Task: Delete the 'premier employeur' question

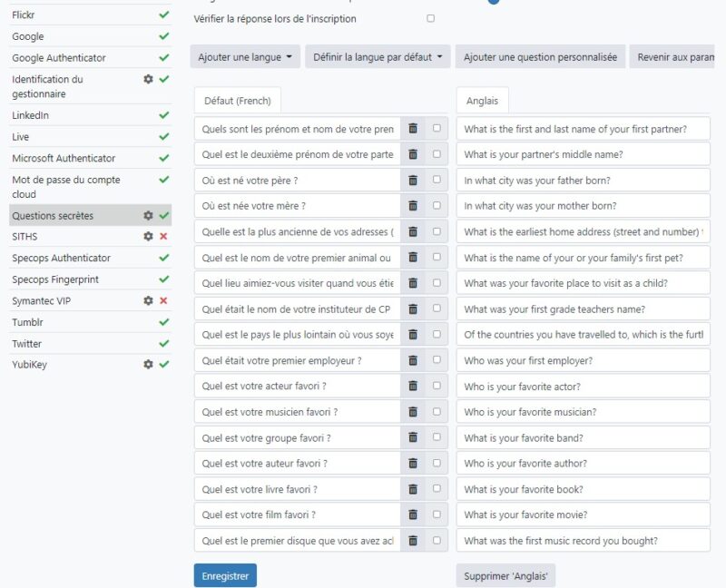Action: click(x=413, y=360)
